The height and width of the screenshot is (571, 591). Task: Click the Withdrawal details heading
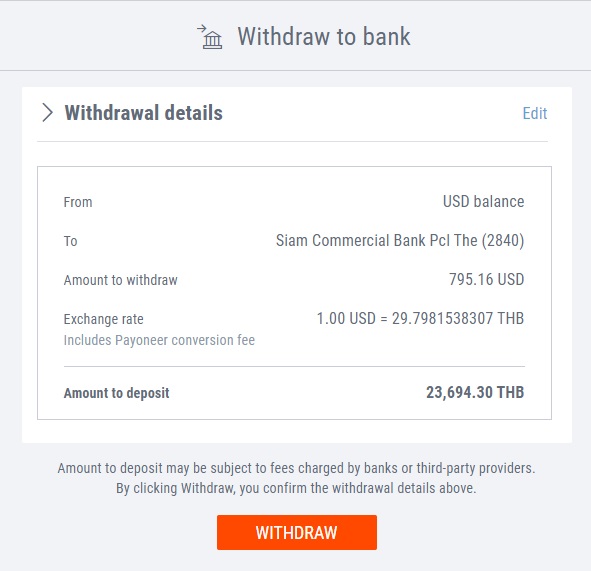pyautogui.click(x=144, y=113)
